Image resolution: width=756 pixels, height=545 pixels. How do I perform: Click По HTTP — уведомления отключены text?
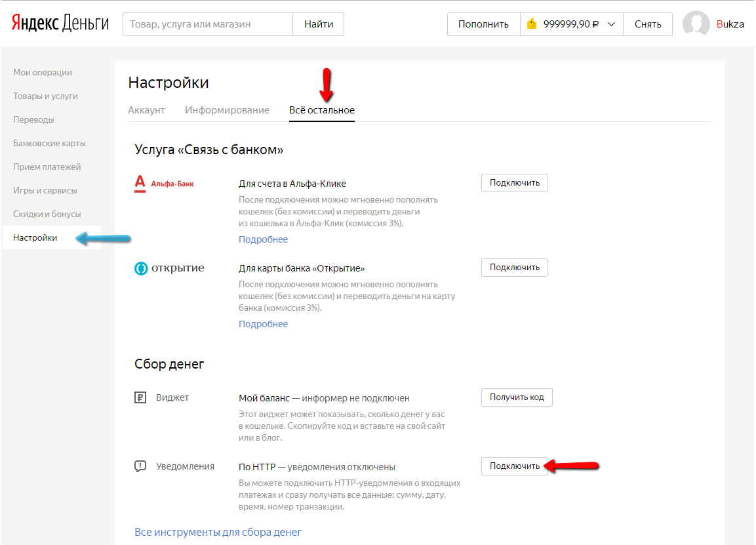click(x=317, y=467)
